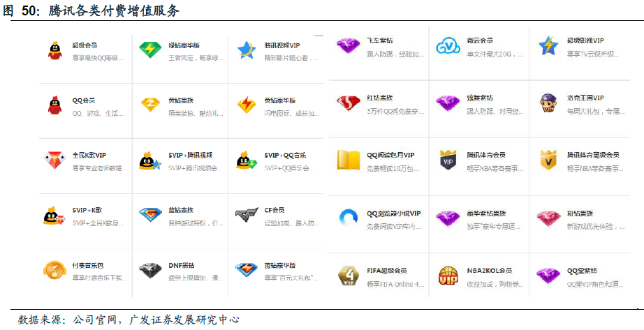Image resolution: width=644 pixels, height=330 pixels.
Task: Click the 超级影视VIP title text
Action: tap(585, 40)
